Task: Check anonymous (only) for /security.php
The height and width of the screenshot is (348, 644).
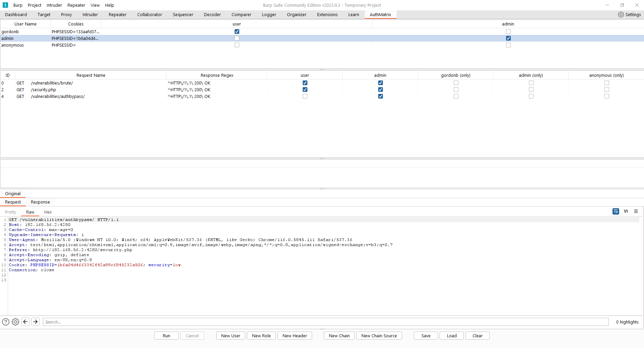Action: click(607, 90)
